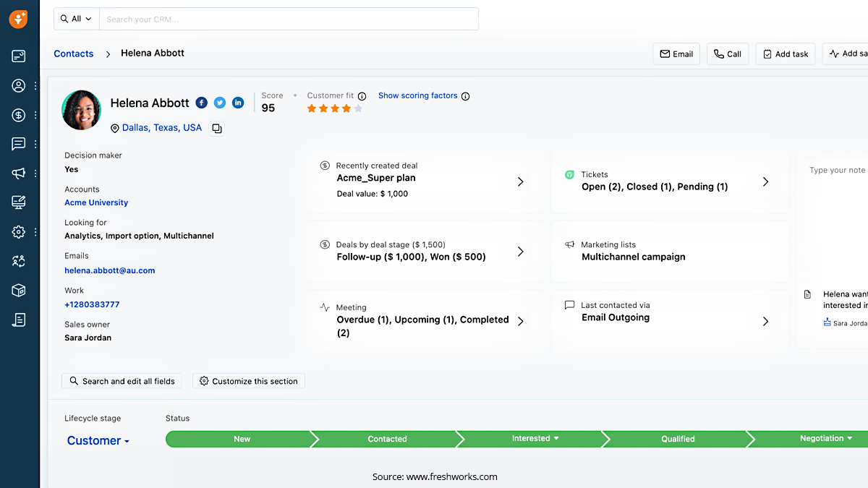Expand the Tickets card chevron

coord(765,181)
